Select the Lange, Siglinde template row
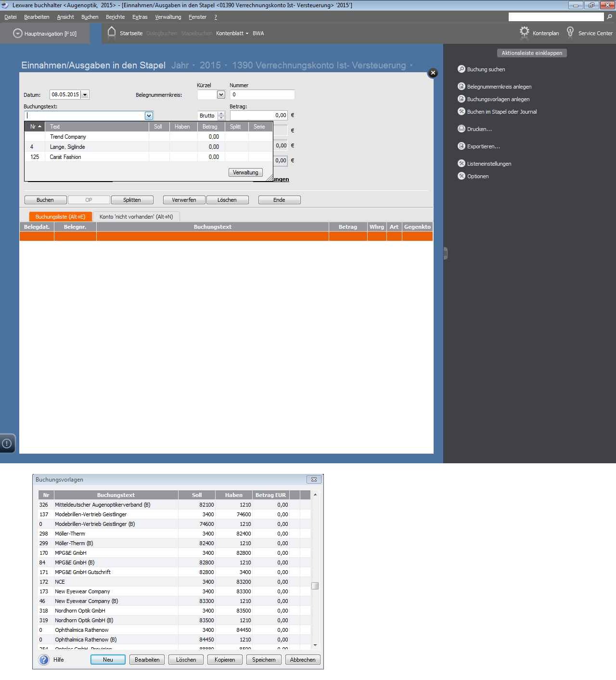Image resolution: width=616 pixels, height=680 pixels. point(148,147)
